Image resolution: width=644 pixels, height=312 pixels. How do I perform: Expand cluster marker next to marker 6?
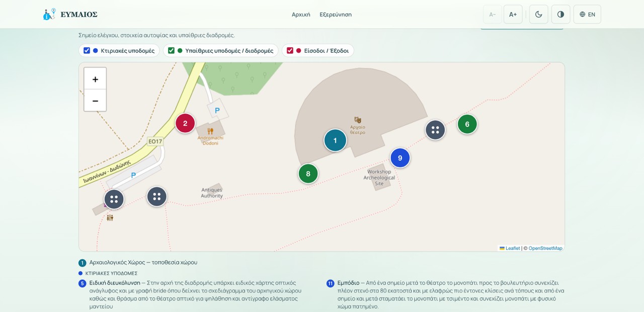435,130
